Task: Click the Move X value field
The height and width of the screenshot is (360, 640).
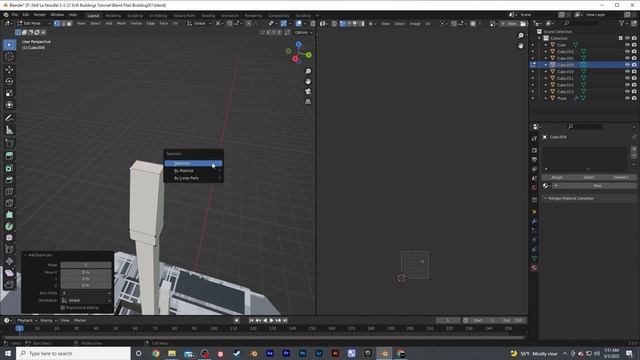Action: (86, 272)
